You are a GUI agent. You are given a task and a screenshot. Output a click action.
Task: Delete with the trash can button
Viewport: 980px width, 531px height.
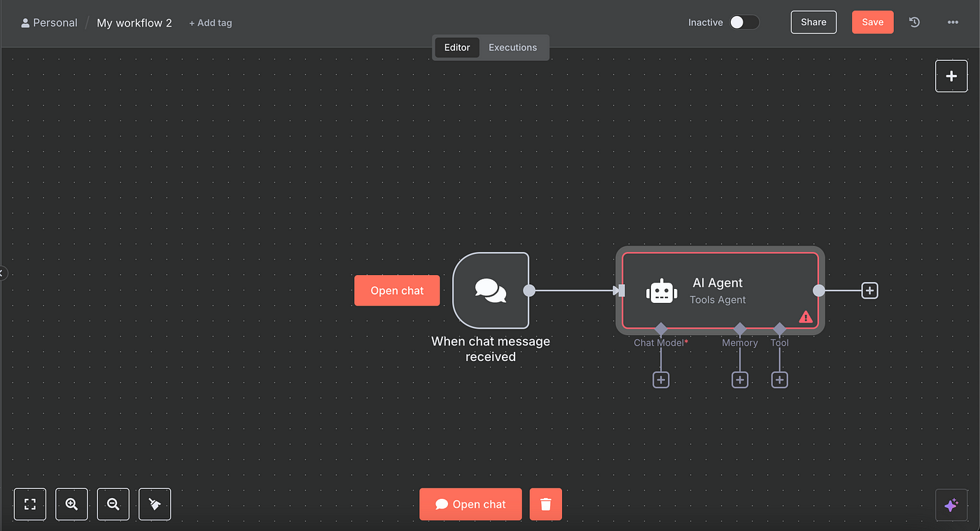pos(546,504)
